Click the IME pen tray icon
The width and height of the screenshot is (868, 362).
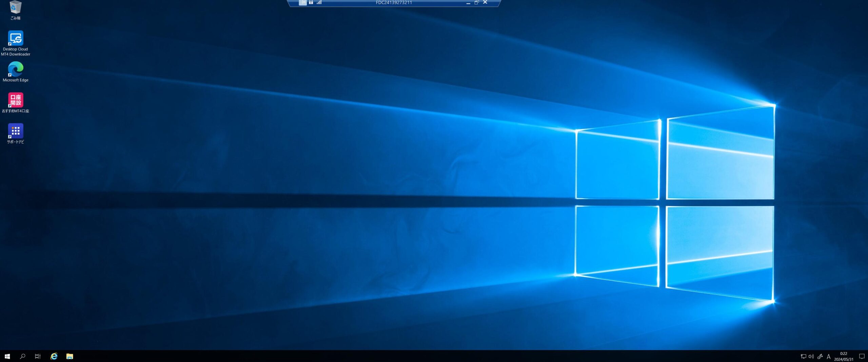point(820,356)
